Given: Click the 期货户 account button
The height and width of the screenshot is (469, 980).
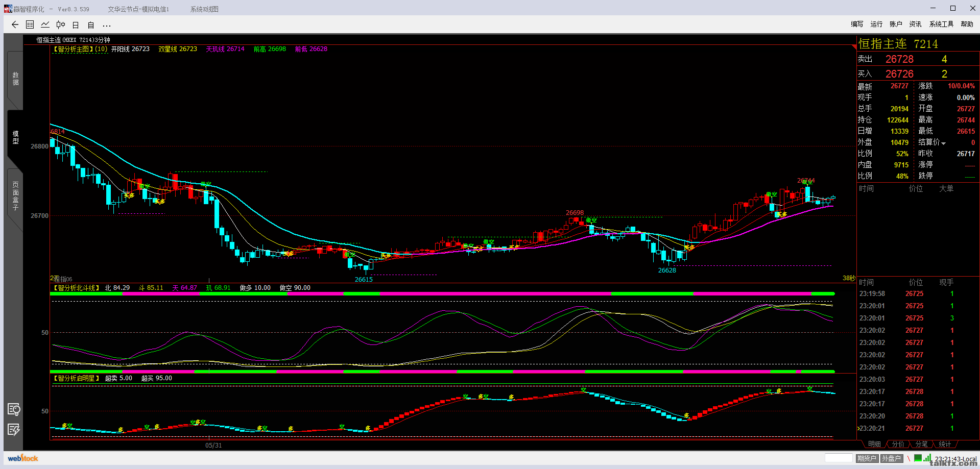Looking at the screenshot, I should 867,458.
